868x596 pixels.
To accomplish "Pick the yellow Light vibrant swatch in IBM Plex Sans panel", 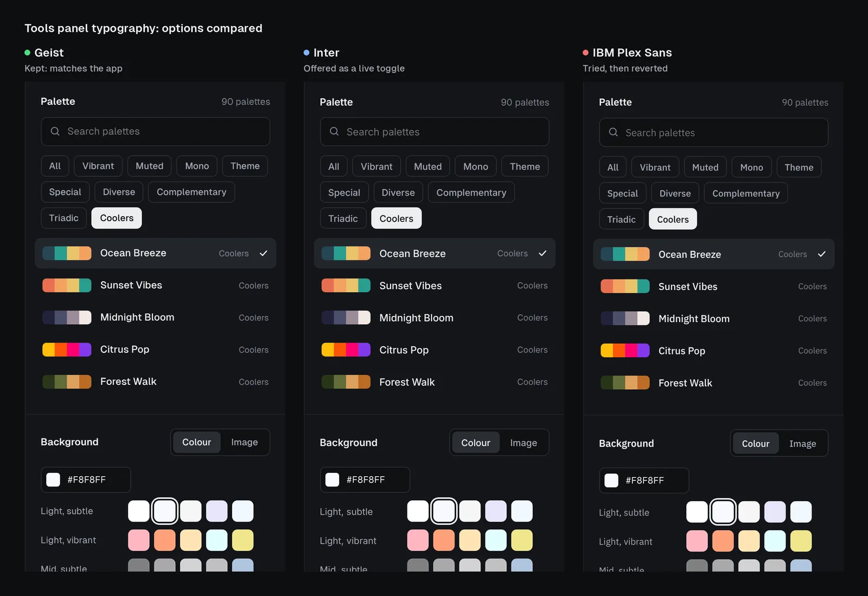I will tap(801, 541).
